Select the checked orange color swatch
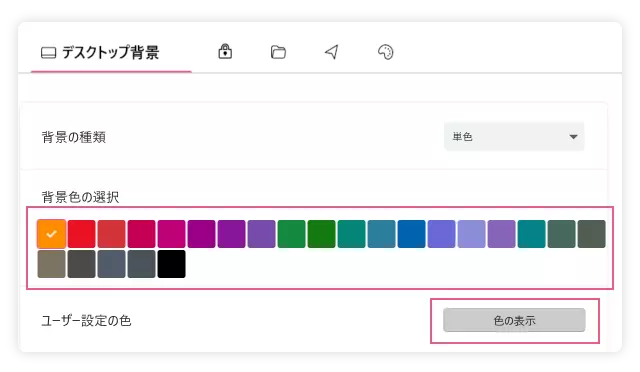640x372 pixels. [x=51, y=234]
